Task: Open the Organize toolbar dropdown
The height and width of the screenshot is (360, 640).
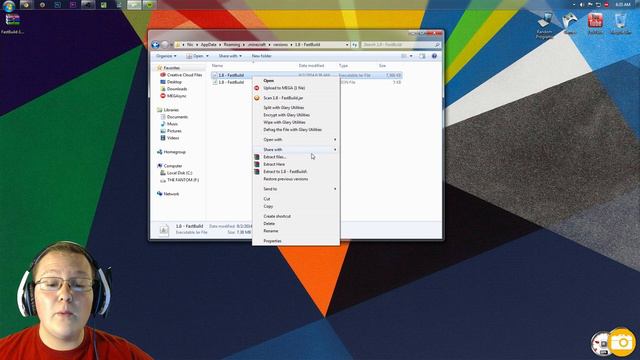Action: (x=166, y=56)
